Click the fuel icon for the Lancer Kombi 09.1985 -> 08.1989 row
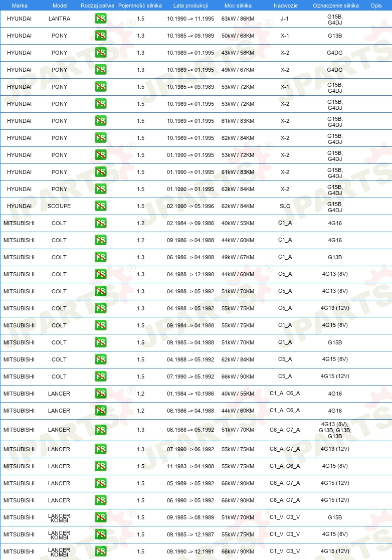Screen dimensions: 392x560 101,517
